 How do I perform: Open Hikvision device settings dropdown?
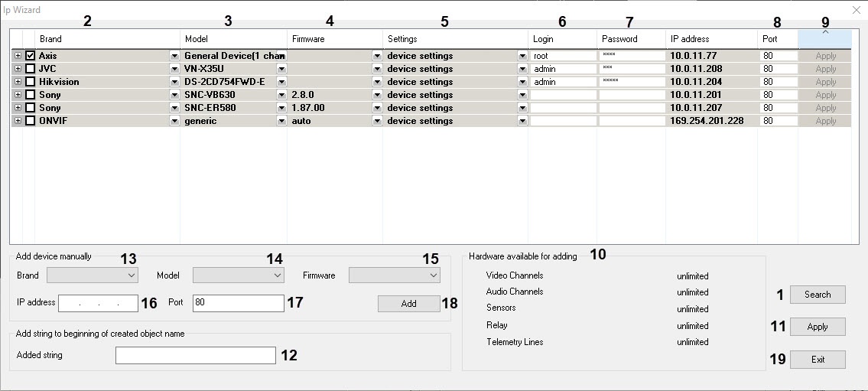[x=522, y=82]
